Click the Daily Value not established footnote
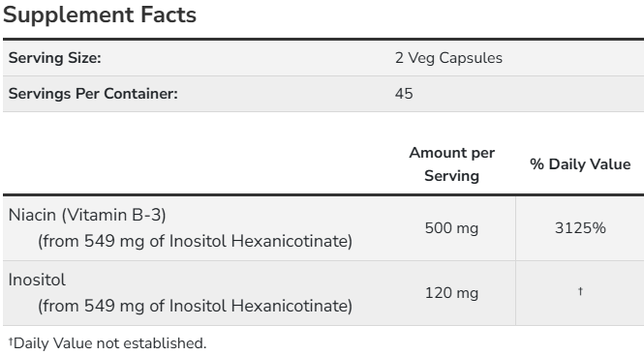Screen dimensions: 644x355 coord(107,343)
